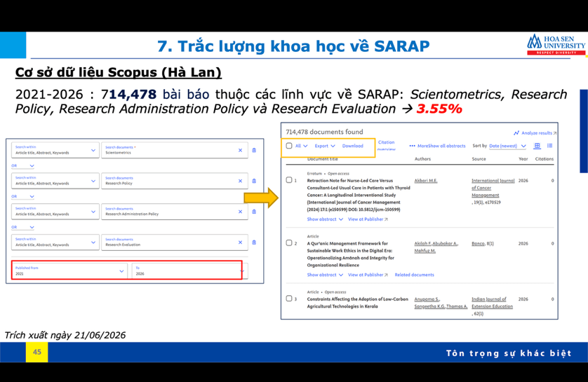The width and height of the screenshot is (588, 382).
Task: Click author link Akbari M.E.
Action: coord(426,181)
